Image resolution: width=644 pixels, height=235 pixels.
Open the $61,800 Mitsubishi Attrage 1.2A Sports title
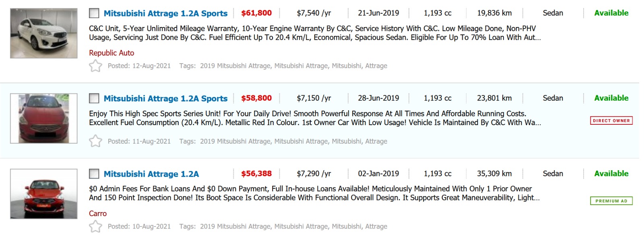tap(165, 13)
